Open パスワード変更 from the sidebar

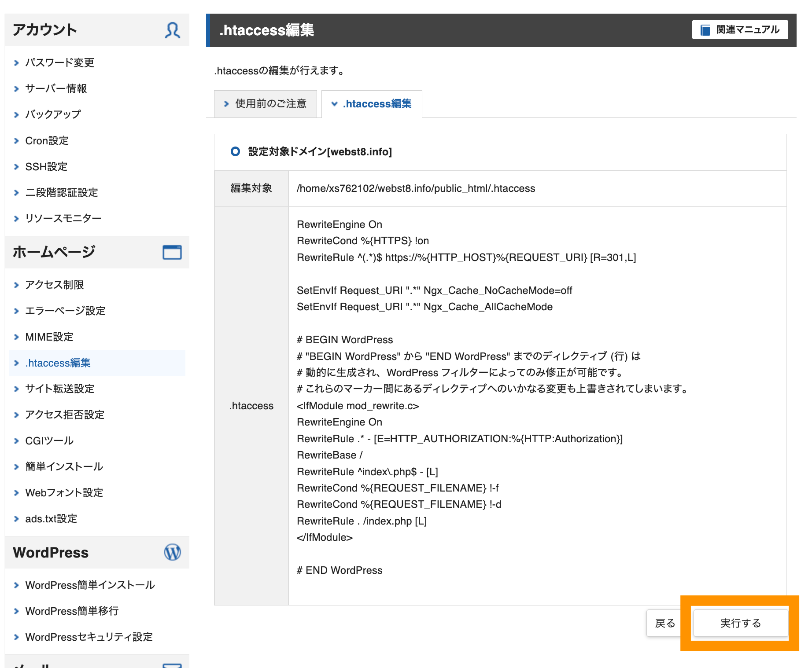tap(59, 62)
